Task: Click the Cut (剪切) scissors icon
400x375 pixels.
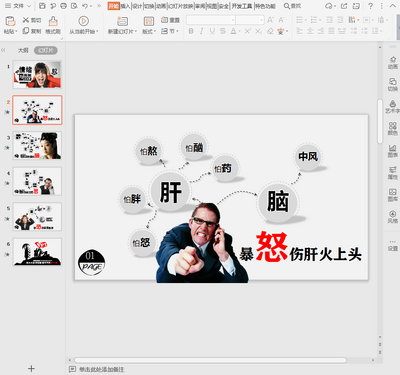Action: pos(26,20)
